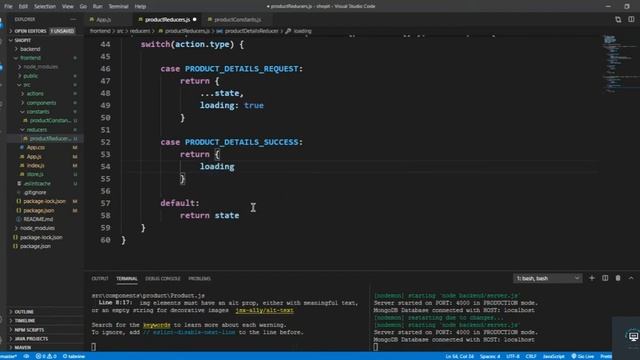Image resolution: width=640 pixels, height=360 pixels.
Task: Expand the frontend node_modules folder
Action: tap(40, 67)
